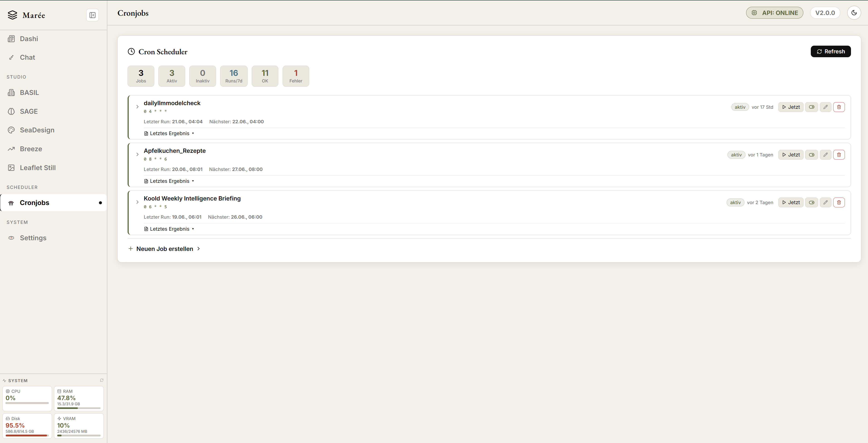The image size is (868, 443).
Task: Click the plus icon for new job
Action: click(x=130, y=249)
